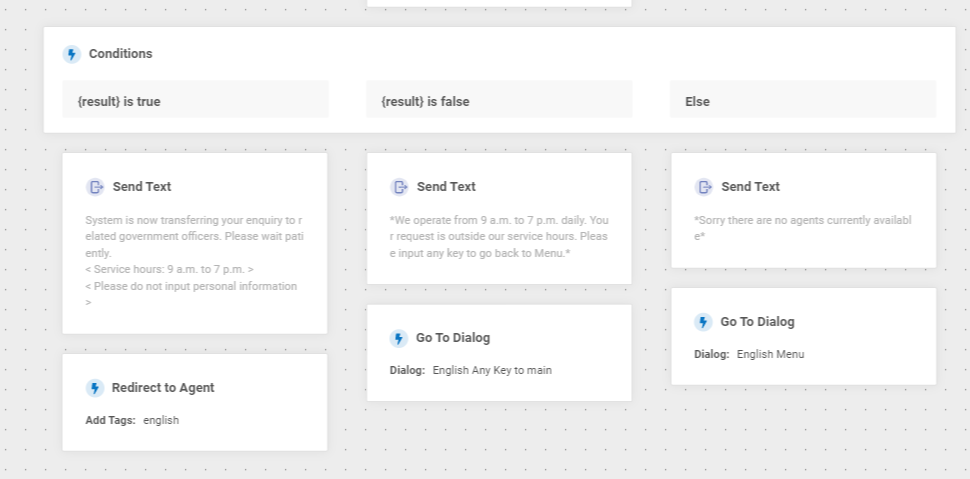970x479 pixels.
Task: Click the "Conditions" block title
Action: click(121, 54)
